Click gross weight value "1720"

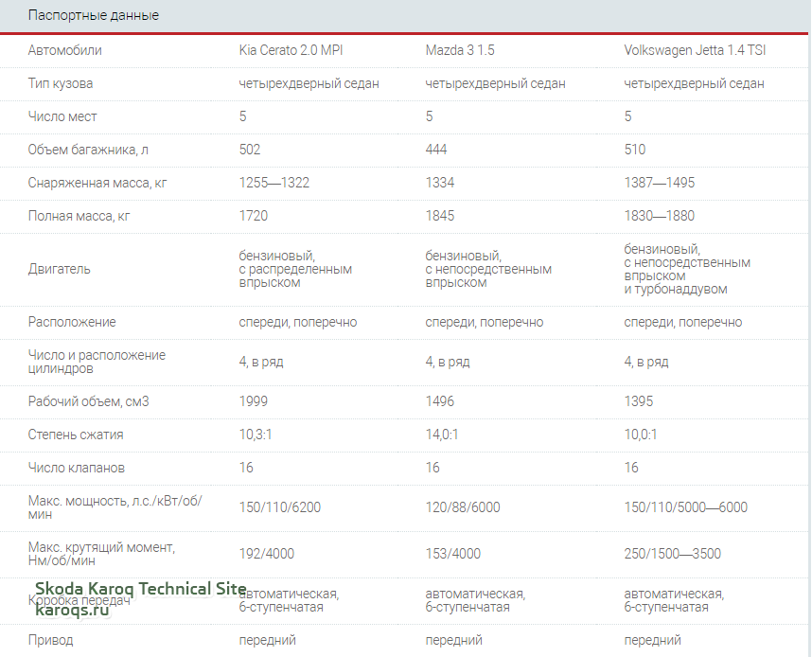[x=254, y=216]
